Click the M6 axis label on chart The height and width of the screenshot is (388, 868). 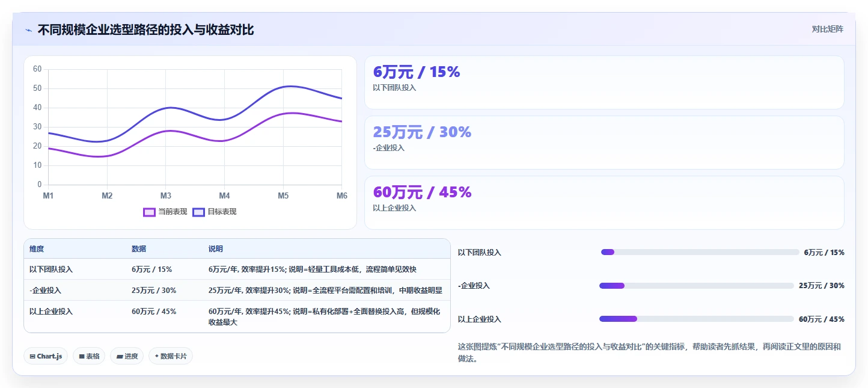coord(341,196)
